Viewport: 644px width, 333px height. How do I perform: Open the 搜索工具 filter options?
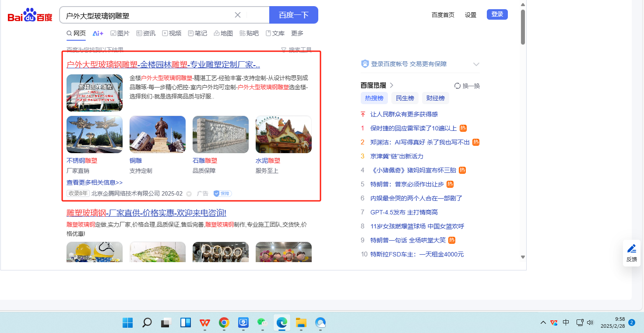coord(300,50)
